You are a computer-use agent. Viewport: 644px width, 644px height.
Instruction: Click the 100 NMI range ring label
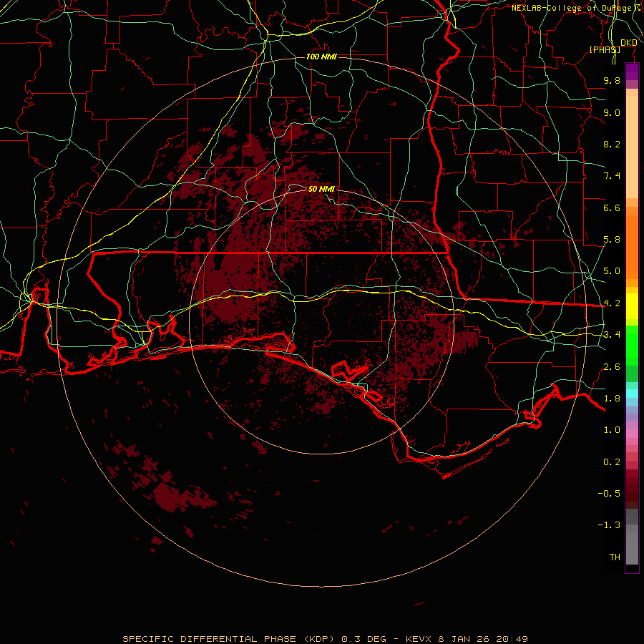pyautogui.click(x=321, y=57)
